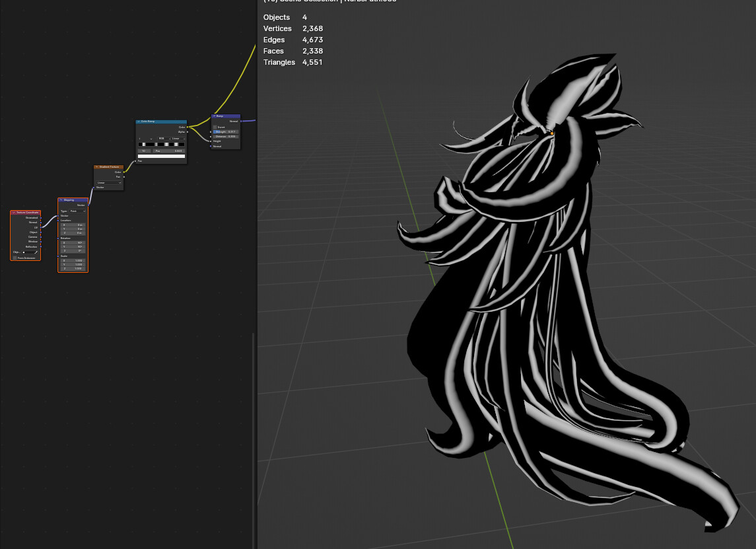This screenshot has height=549, width=756.
Task: Add a stop with Color Ramp plus icon
Action: pos(140,138)
